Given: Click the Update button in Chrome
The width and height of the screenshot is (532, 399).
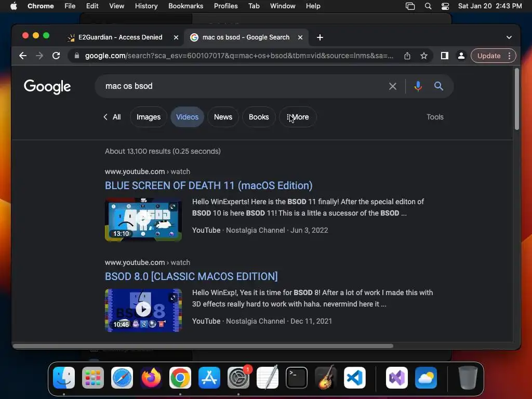Looking at the screenshot, I should tap(489, 56).
